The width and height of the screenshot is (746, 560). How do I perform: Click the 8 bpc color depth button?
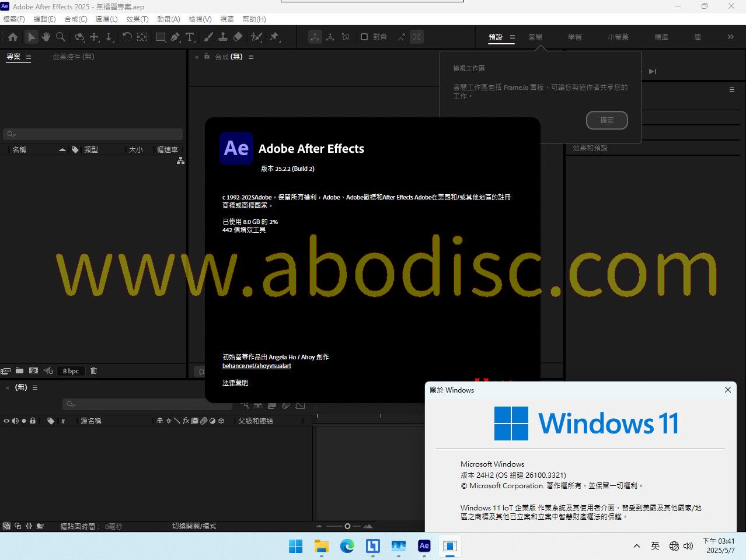(71, 370)
